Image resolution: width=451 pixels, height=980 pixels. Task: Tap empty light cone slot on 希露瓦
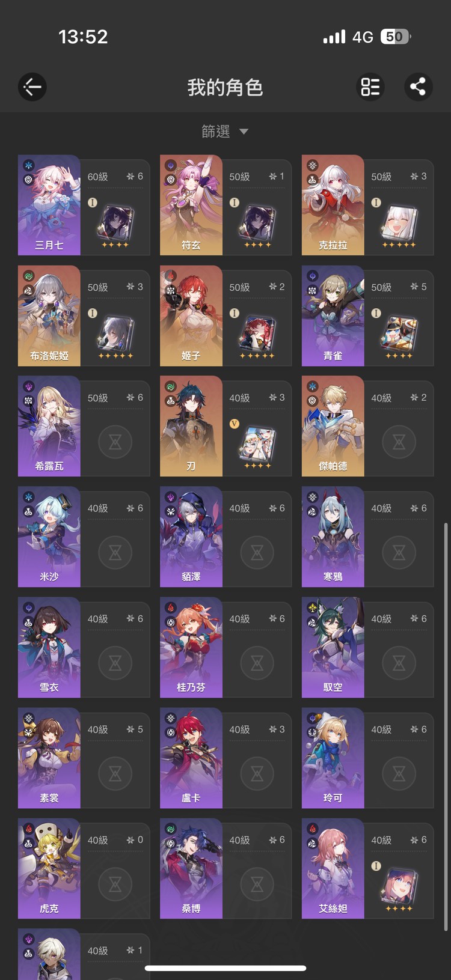(x=115, y=442)
